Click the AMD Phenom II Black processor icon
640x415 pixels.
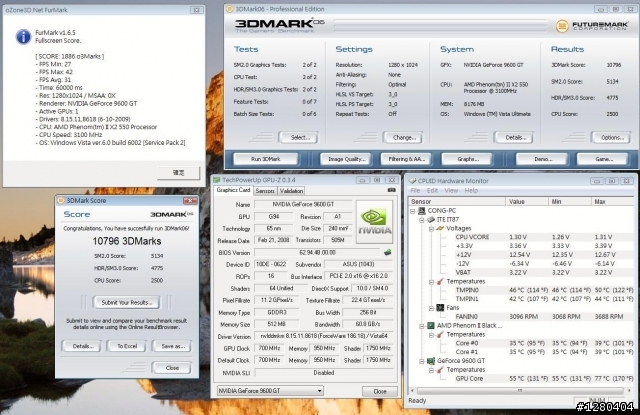pyautogui.click(x=431, y=325)
